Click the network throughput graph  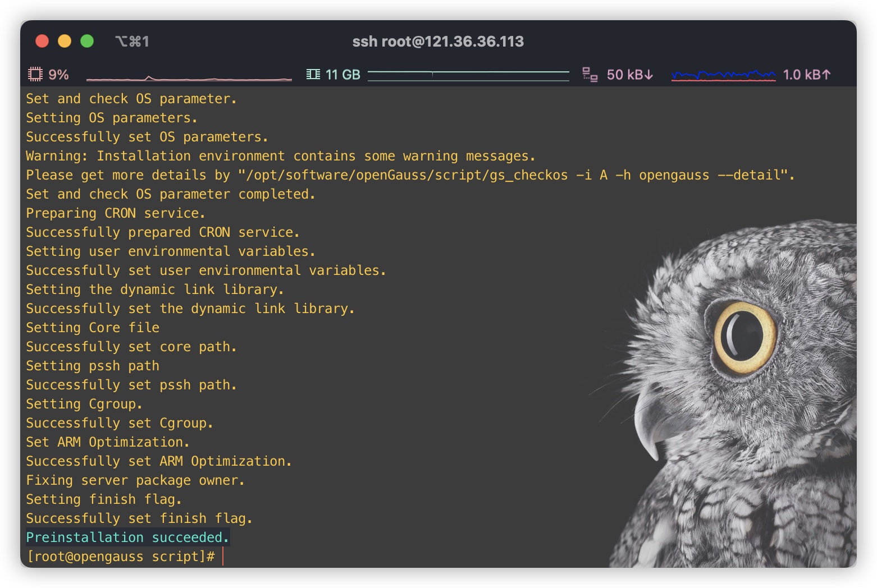(723, 75)
